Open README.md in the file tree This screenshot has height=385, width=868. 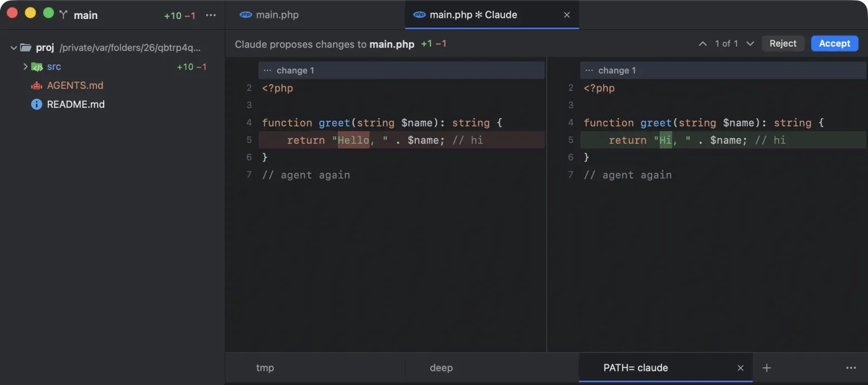tap(75, 104)
